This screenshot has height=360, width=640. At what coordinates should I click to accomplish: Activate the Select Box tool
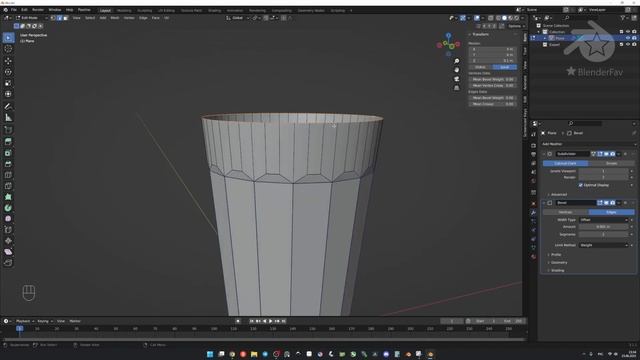pos(8,38)
